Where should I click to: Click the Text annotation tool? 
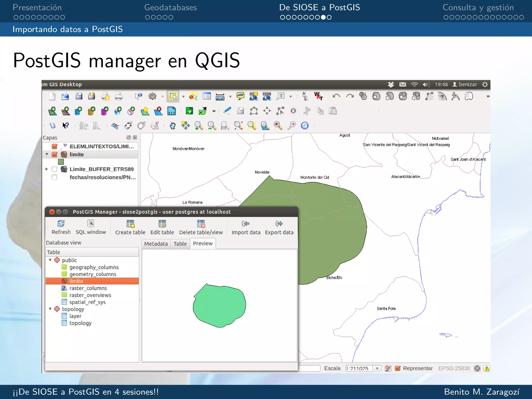pyautogui.click(x=281, y=96)
